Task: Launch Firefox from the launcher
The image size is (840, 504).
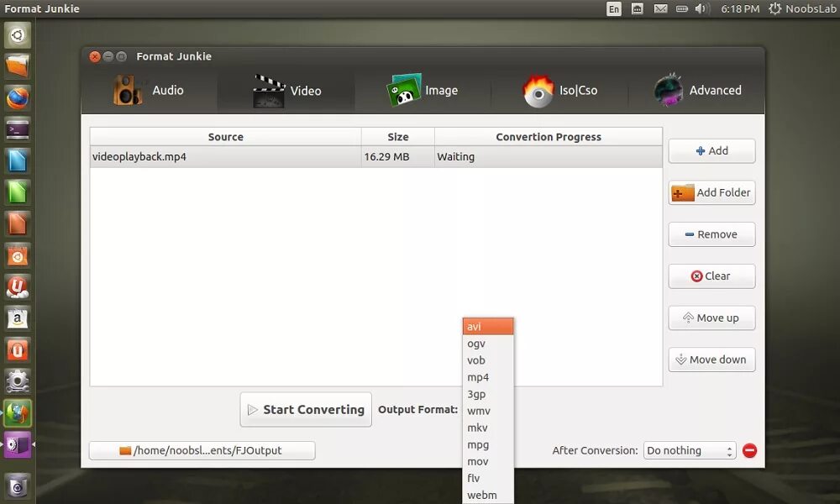Action: (x=18, y=98)
